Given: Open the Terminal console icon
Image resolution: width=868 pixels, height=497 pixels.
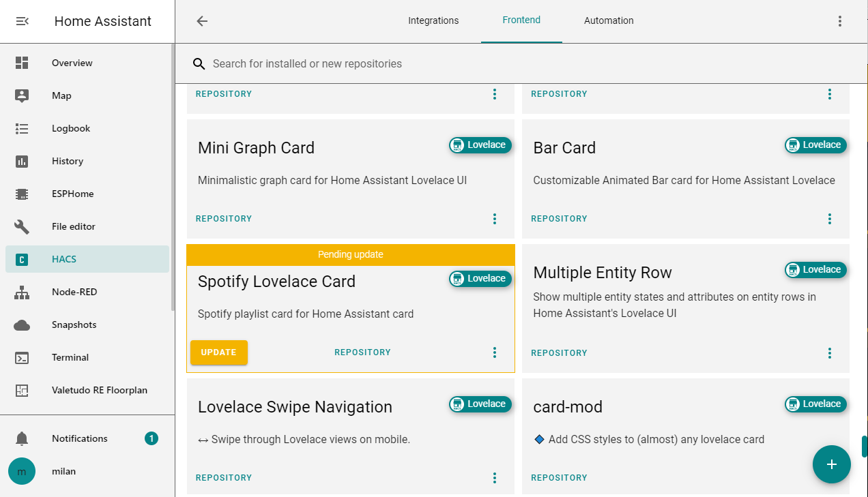Looking at the screenshot, I should [22, 357].
